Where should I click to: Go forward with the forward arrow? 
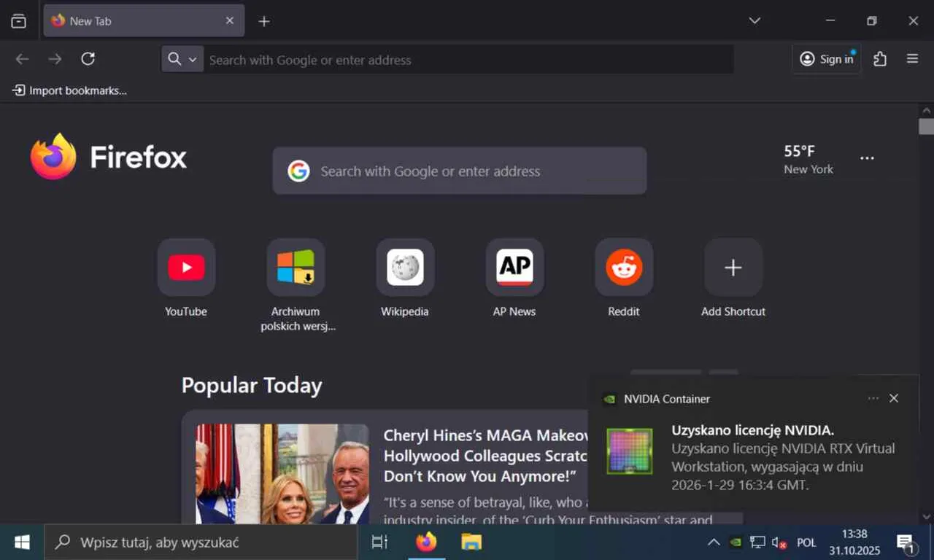point(55,59)
